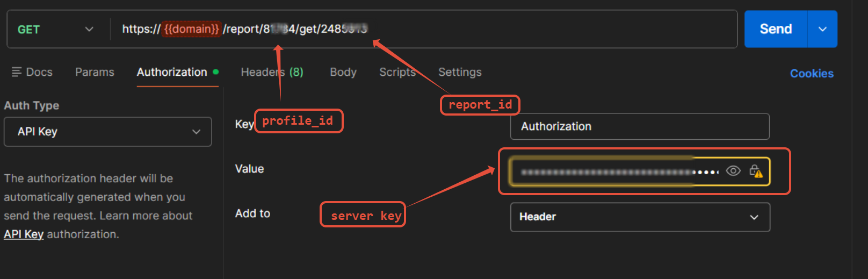Open the GET request method dropdown

click(x=55, y=30)
